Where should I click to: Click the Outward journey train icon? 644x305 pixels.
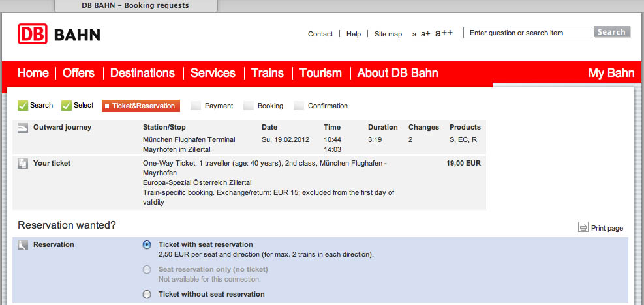tap(23, 128)
